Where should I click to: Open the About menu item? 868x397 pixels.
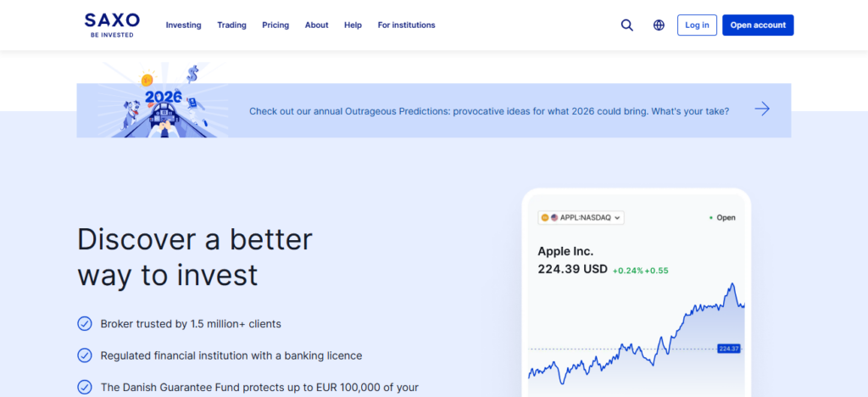(316, 25)
